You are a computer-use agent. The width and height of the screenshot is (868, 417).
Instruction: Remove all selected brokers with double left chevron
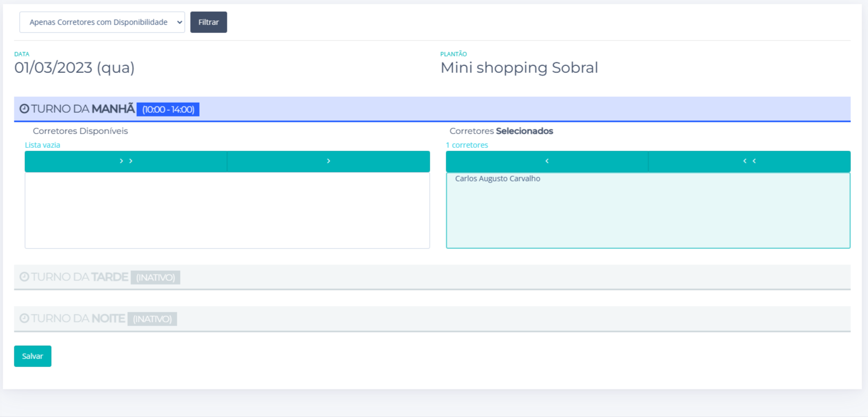tap(749, 161)
